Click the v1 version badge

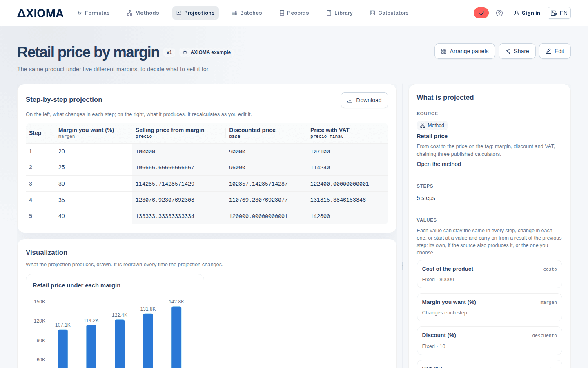tap(169, 52)
